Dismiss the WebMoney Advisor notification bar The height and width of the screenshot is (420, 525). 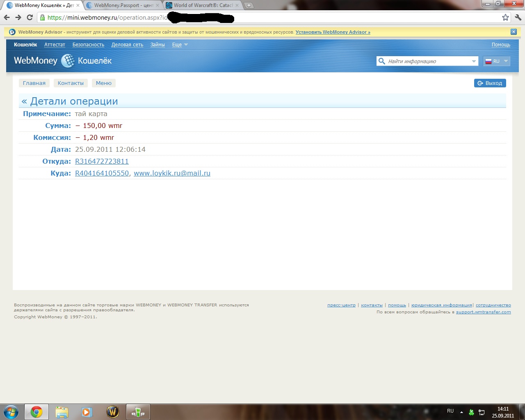(514, 32)
